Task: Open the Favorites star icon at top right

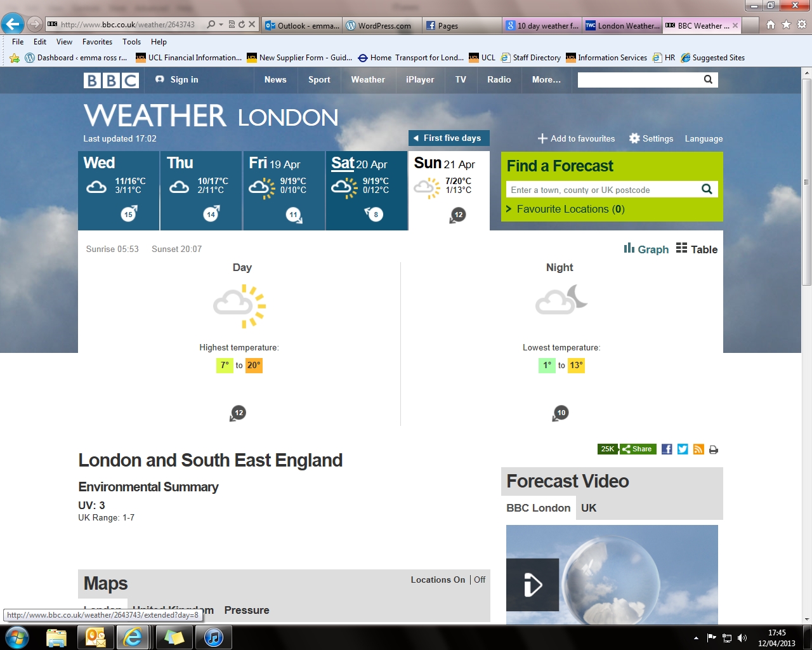Action: pos(786,25)
